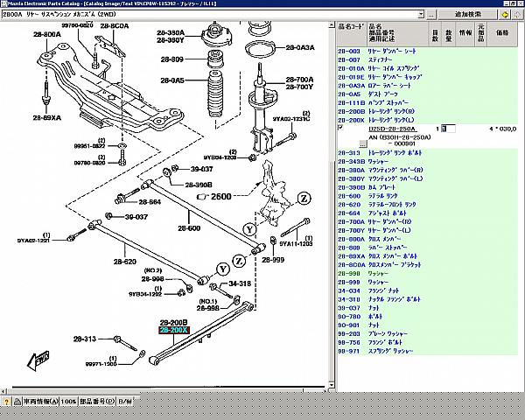The image size is (525, 420).
Task: Click the B/W button
Action: coord(125,402)
